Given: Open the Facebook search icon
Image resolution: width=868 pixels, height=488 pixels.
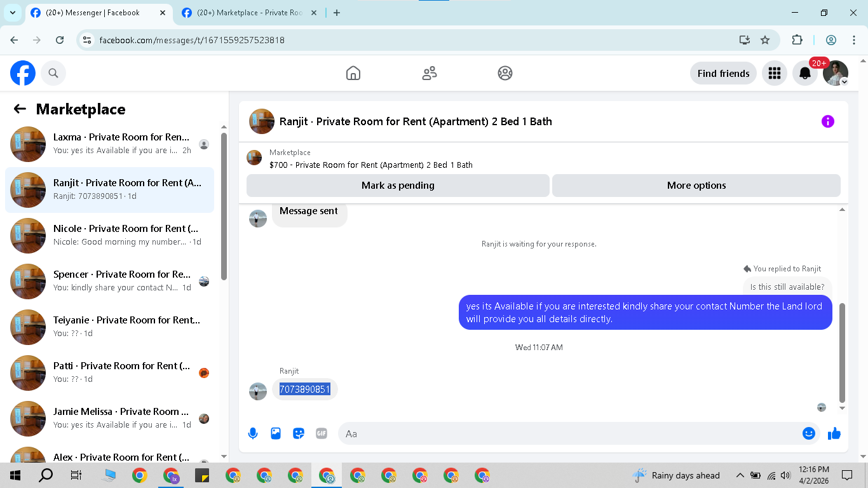Looking at the screenshot, I should (x=53, y=73).
